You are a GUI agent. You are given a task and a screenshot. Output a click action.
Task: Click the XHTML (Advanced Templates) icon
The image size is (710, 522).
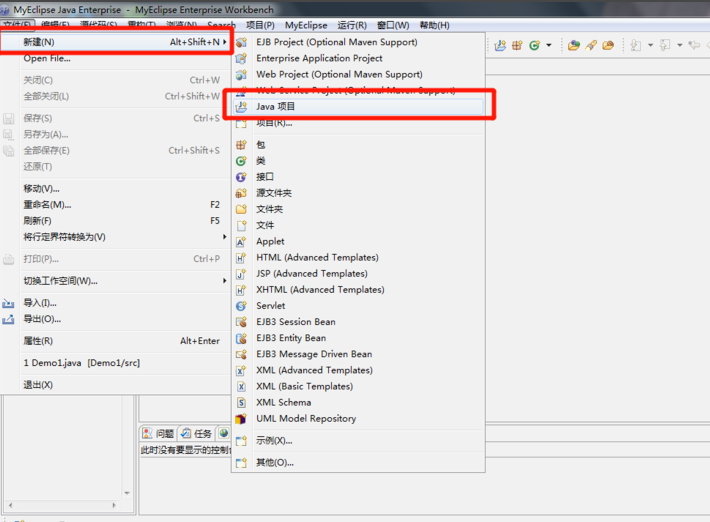[241, 290]
